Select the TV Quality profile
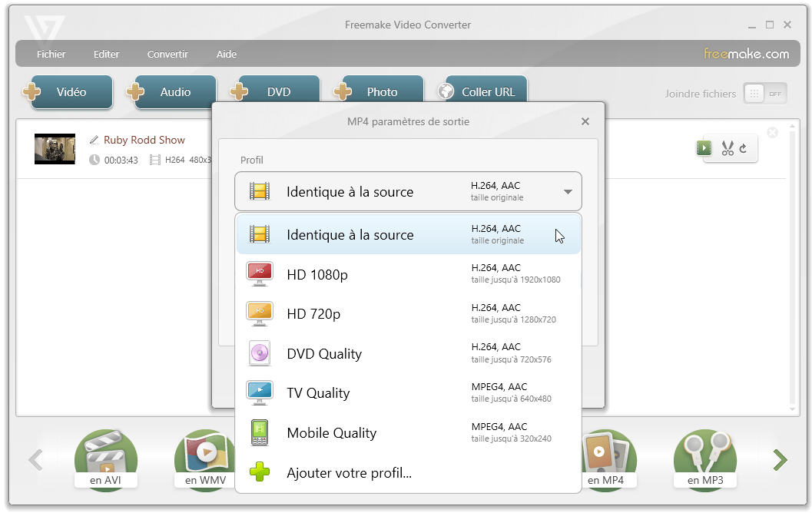The height and width of the screenshot is (513, 812). [409, 393]
